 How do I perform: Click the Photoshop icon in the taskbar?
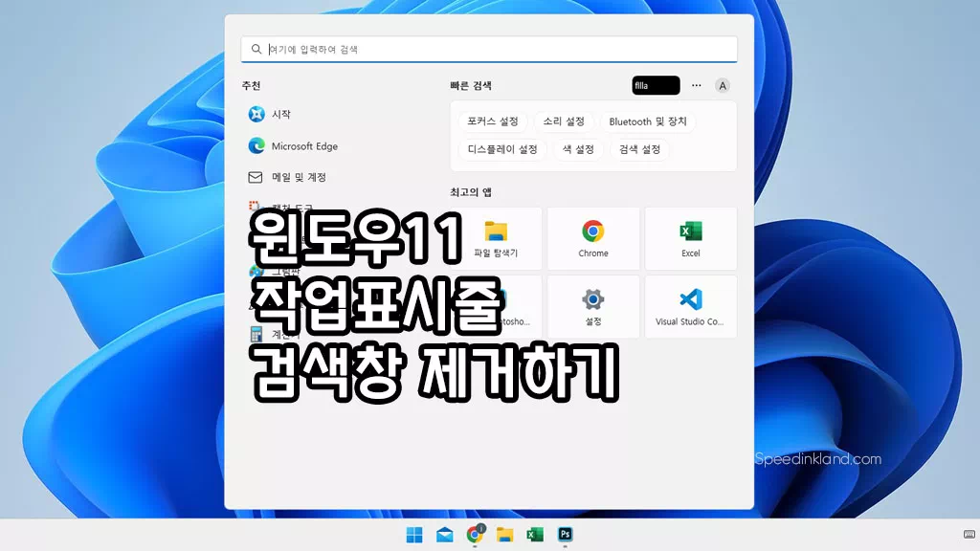tap(566, 535)
